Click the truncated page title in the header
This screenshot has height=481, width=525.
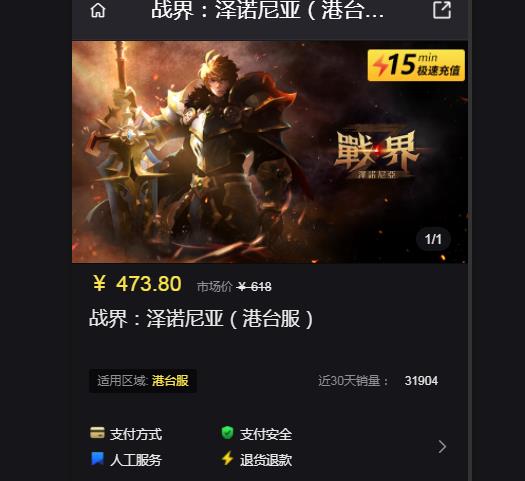[268, 10]
